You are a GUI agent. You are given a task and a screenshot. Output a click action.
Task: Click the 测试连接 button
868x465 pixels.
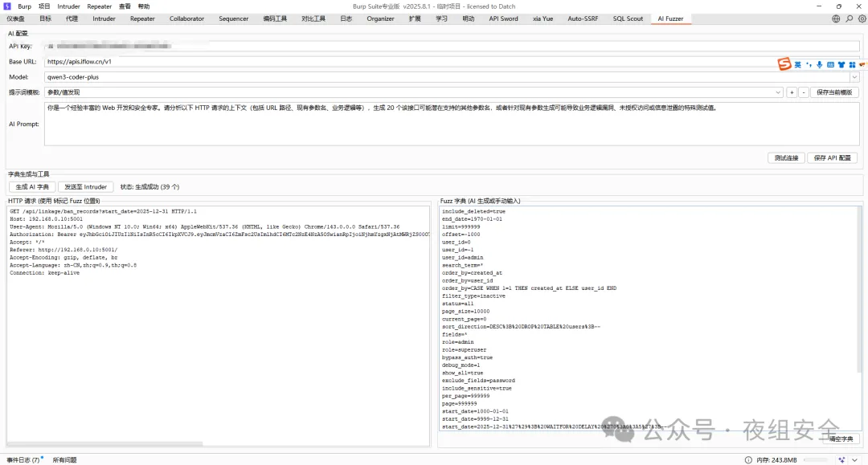coord(786,158)
